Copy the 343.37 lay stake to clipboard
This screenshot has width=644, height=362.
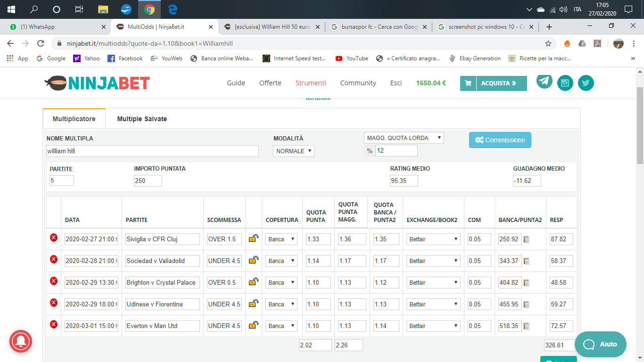point(527,261)
